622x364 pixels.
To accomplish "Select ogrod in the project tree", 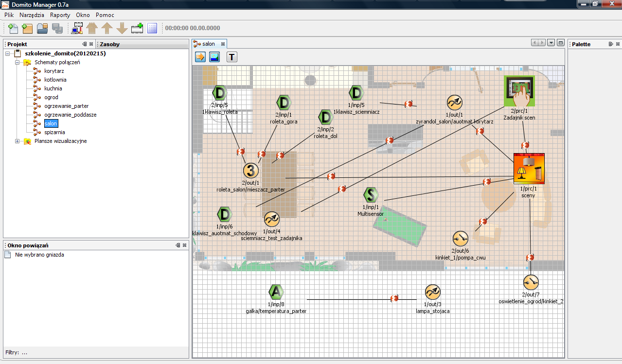I will 51,97.
